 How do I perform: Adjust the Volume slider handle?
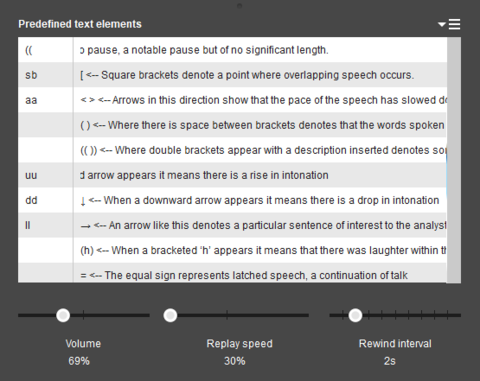[x=63, y=315]
